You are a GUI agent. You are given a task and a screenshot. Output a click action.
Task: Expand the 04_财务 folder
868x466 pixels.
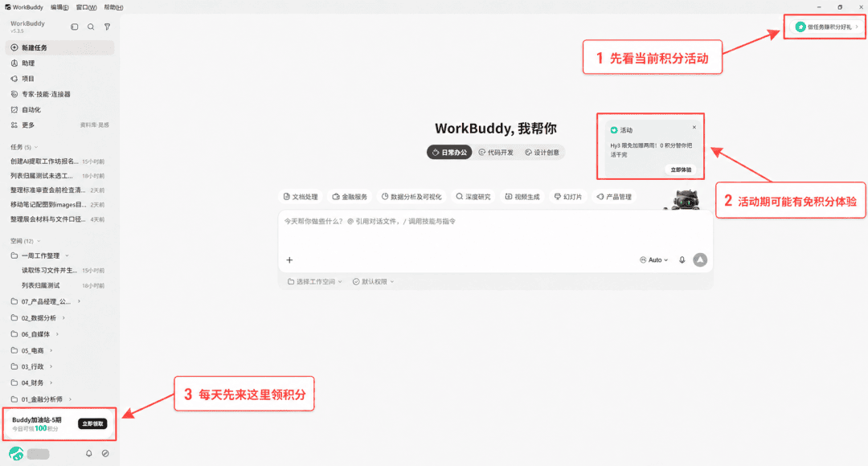tap(51, 383)
